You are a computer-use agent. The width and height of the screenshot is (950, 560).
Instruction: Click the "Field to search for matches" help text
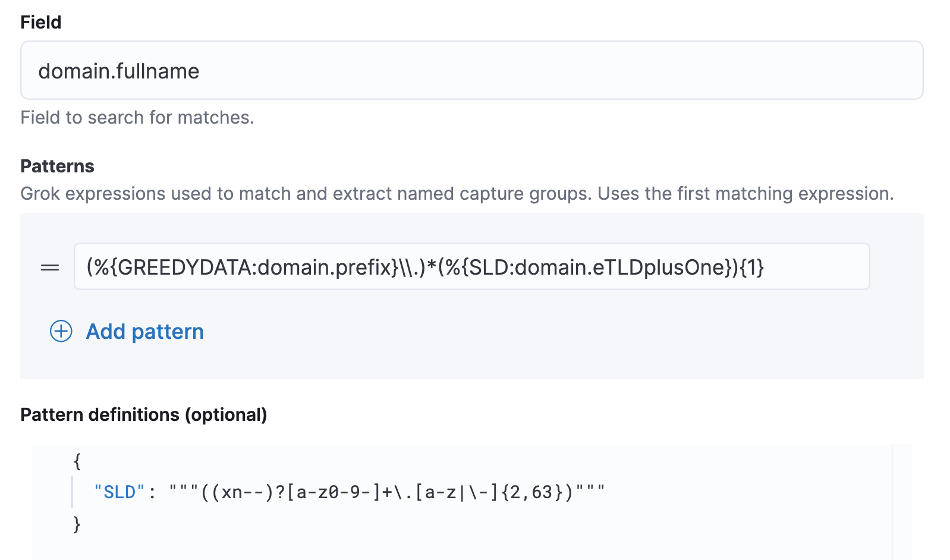[137, 117]
